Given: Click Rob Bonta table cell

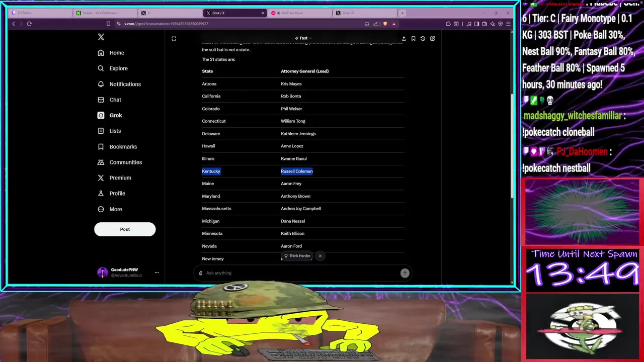Looking at the screenshot, I should (291, 96).
